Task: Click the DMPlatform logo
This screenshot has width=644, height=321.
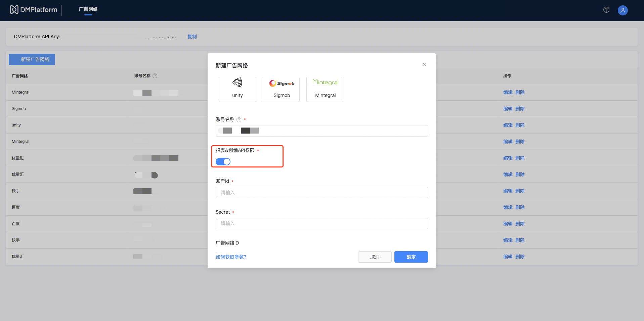Action: click(x=34, y=10)
